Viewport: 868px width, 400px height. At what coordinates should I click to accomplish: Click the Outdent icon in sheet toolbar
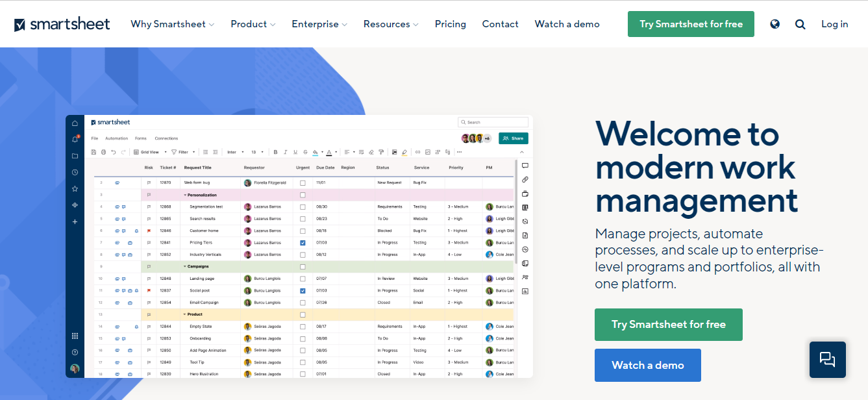pos(206,152)
